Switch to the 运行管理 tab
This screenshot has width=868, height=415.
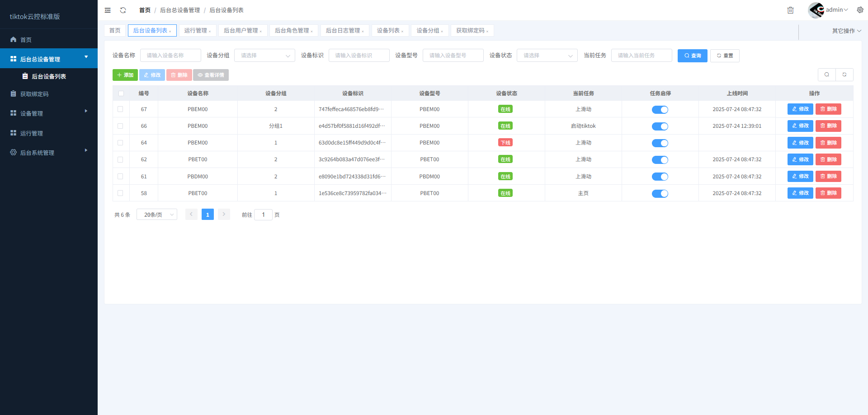point(196,30)
